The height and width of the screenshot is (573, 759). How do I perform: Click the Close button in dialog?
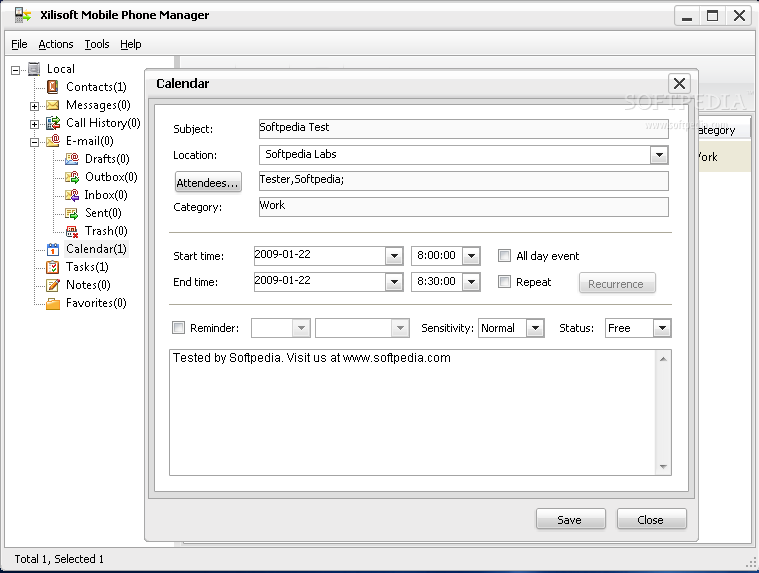point(652,519)
